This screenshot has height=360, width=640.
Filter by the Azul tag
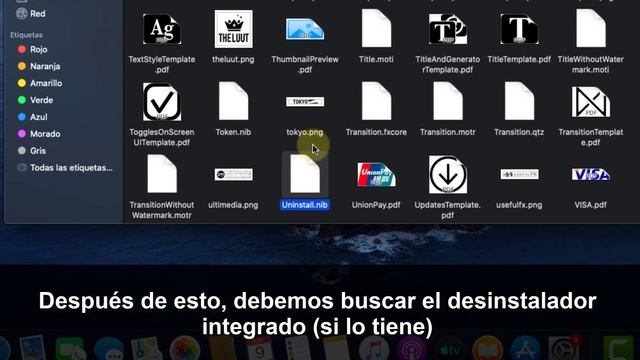click(33, 117)
